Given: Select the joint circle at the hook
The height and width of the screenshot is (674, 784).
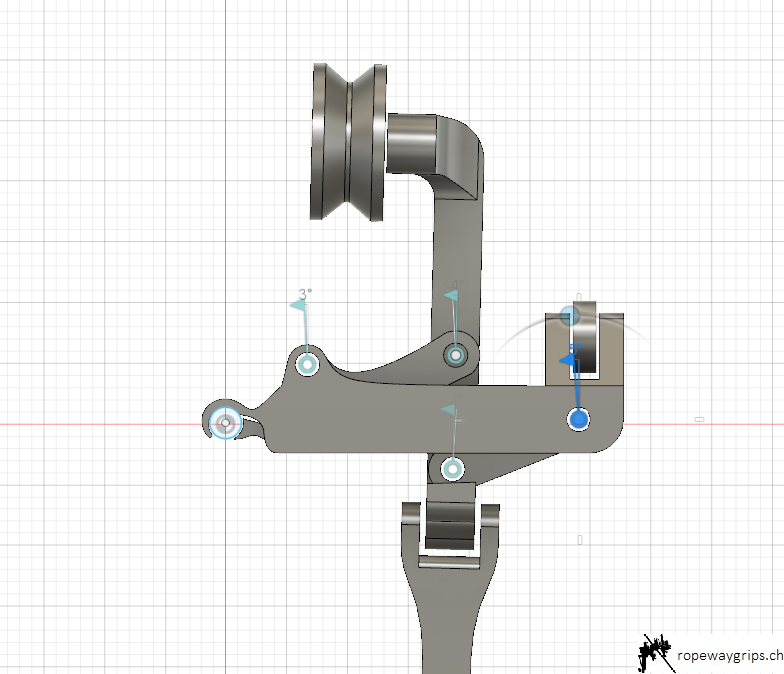Looking at the screenshot, I should pos(227,423).
